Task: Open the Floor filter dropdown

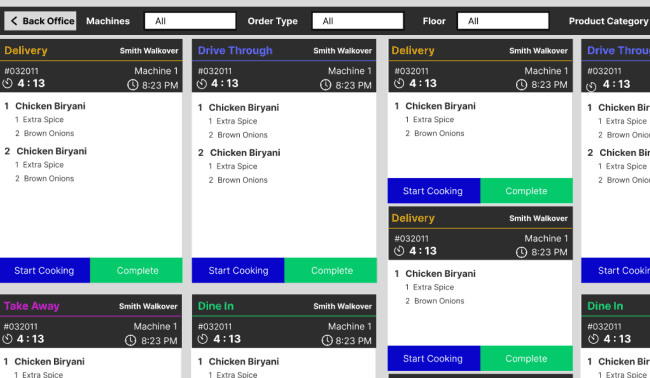Action: coord(503,21)
